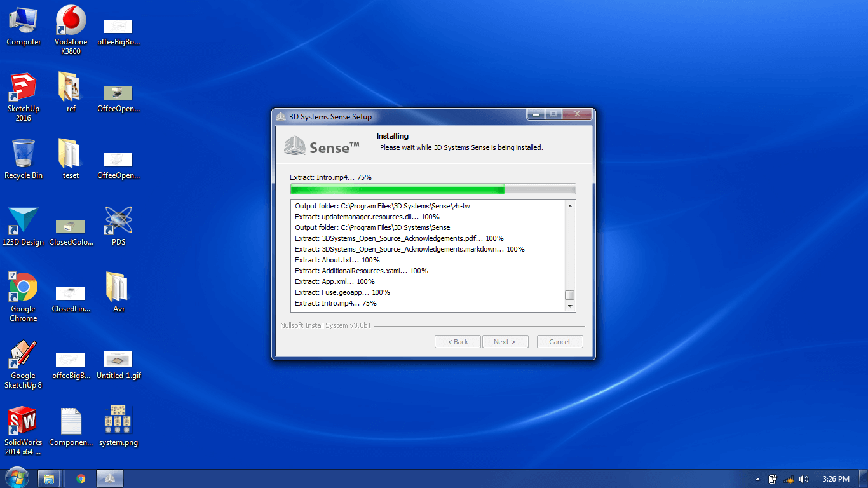This screenshot has width=868, height=488.
Task: Open the volume speaker icon
Action: (804, 479)
